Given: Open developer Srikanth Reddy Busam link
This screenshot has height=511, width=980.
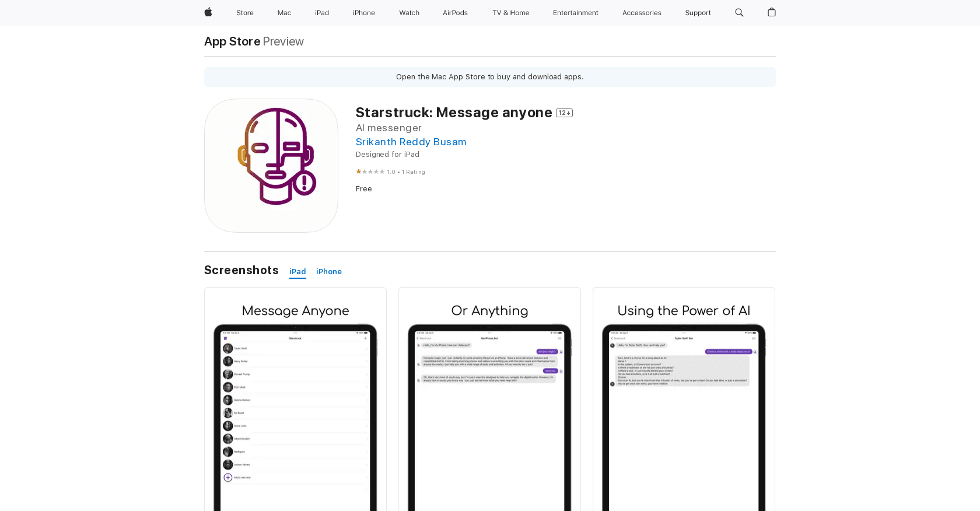Looking at the screenshot, I should click(411, 142).
